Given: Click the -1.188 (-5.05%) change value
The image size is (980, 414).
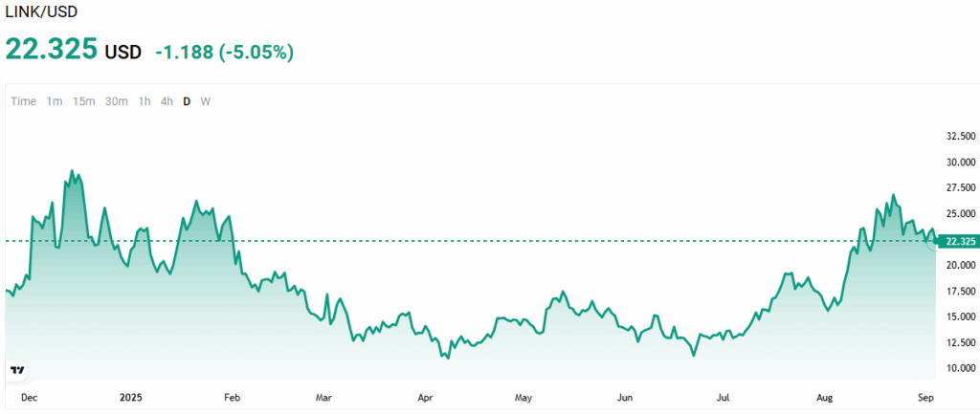Looking at the screenshot, I should tap(224, 52).
